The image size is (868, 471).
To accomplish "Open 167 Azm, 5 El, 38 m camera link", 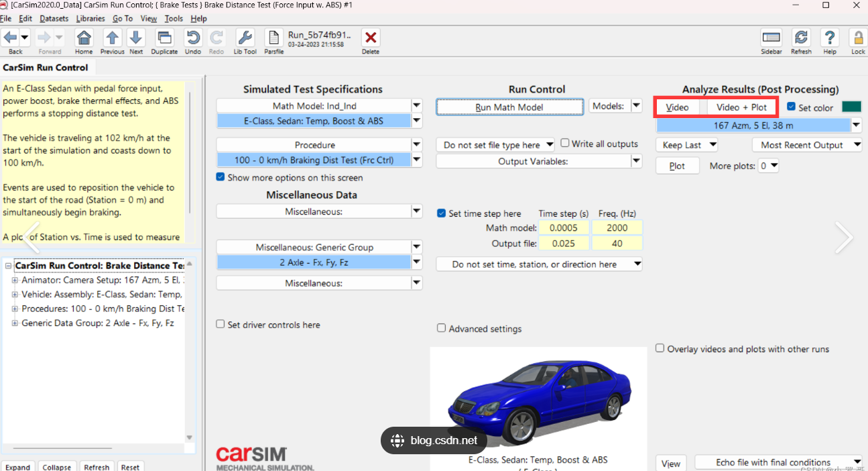I will tap(753, 125).
